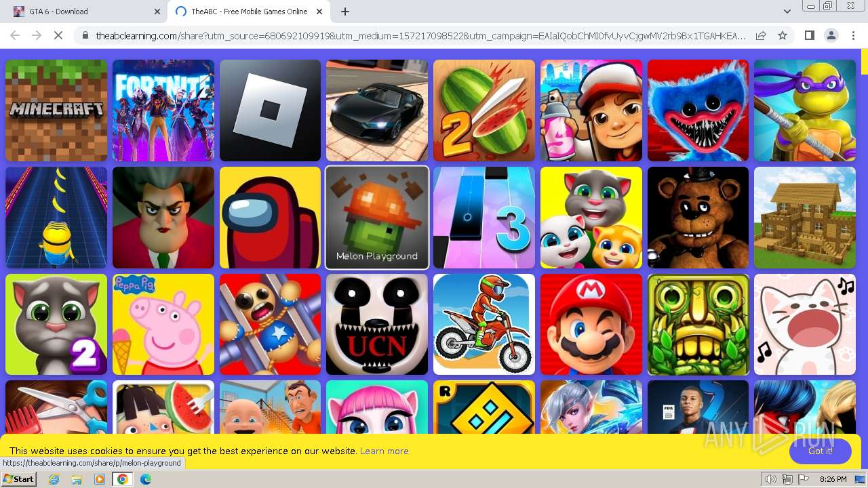Screen dimensions: 868x488
Task: Share this page from address bar
Action: (x=761, y=35)
